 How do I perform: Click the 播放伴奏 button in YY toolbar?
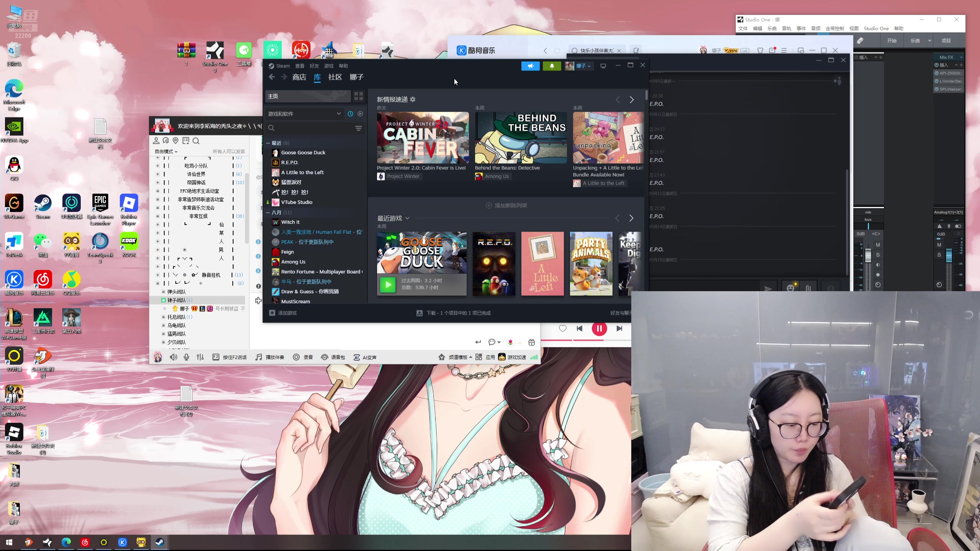pos(270,357)
